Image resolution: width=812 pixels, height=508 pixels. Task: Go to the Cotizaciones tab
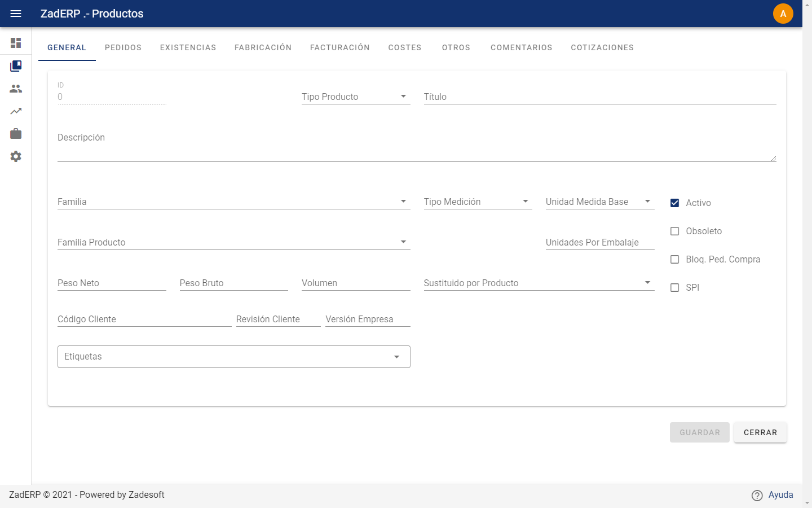point(602,47)
